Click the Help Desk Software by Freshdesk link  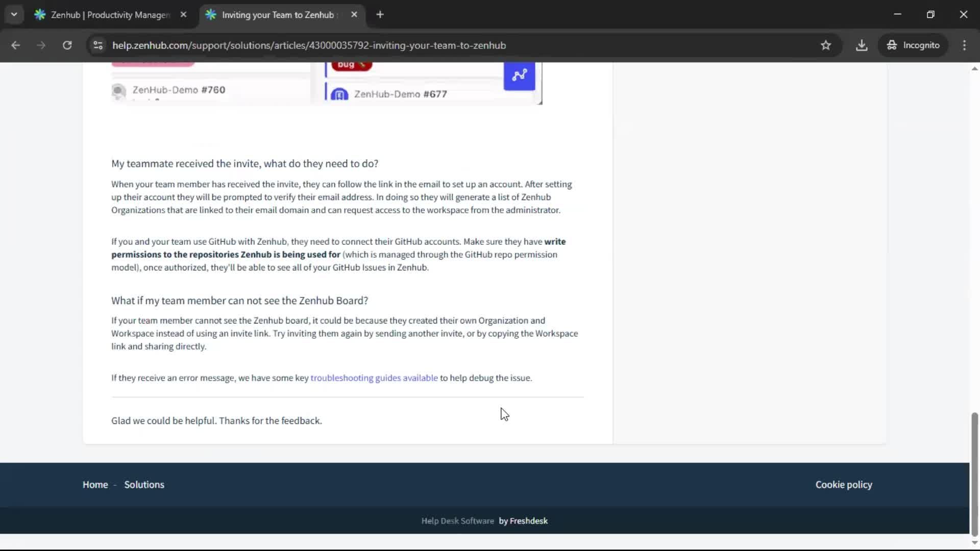484,520
